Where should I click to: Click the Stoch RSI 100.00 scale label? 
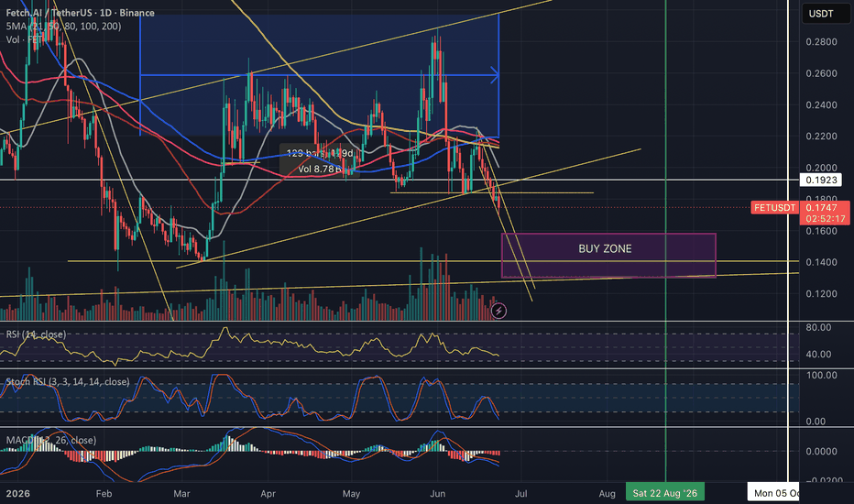pos(821,375)
